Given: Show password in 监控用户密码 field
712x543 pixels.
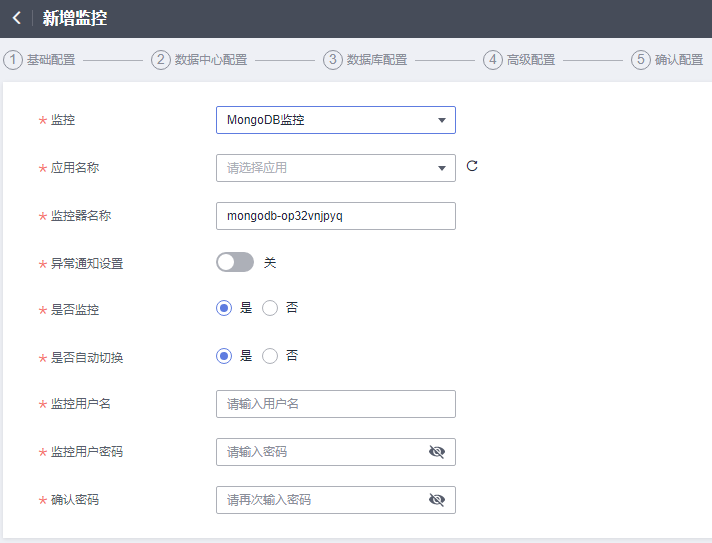Looking at the screenshot, I should (437, 452).
